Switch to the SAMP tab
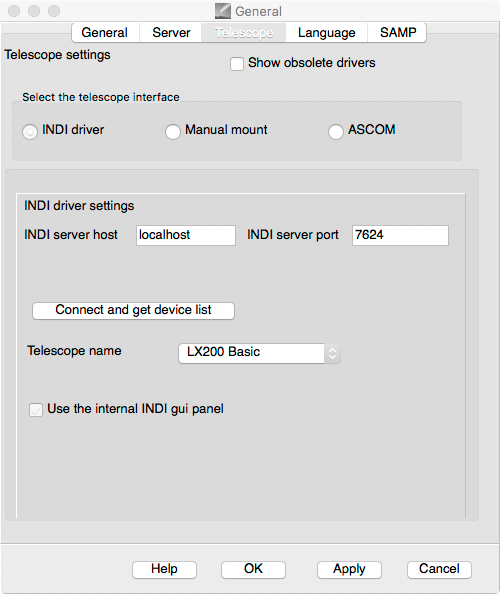500x594 pixels. pos(397,33)
